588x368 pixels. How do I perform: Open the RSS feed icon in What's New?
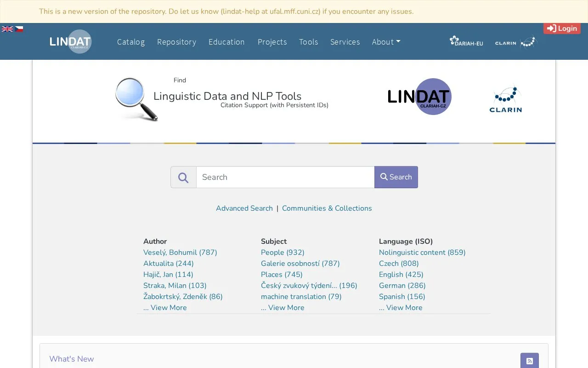pyautogui.click(x=530, y=361)
